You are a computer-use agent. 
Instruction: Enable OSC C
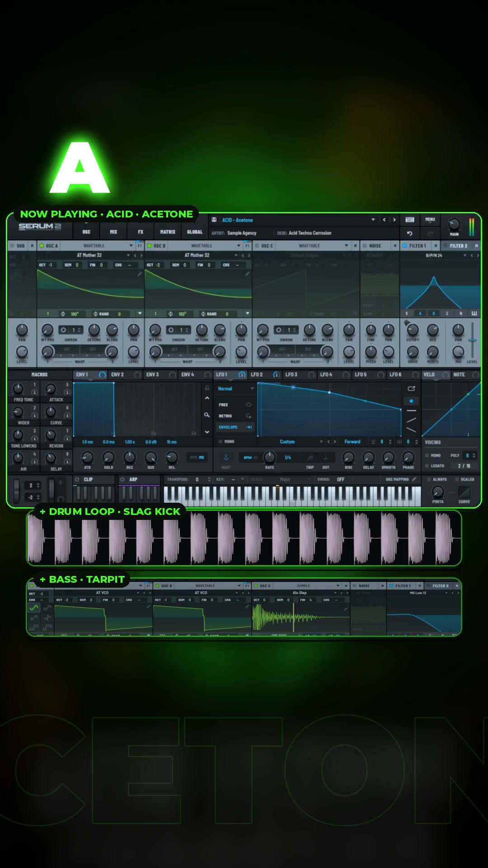[x=257, y=246]
